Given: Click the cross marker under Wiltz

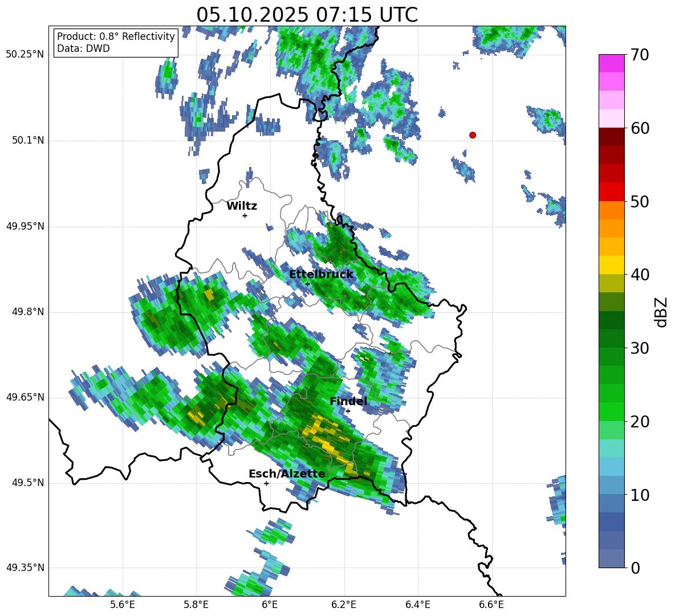Looking at the screenshot, I should (245, 215).
